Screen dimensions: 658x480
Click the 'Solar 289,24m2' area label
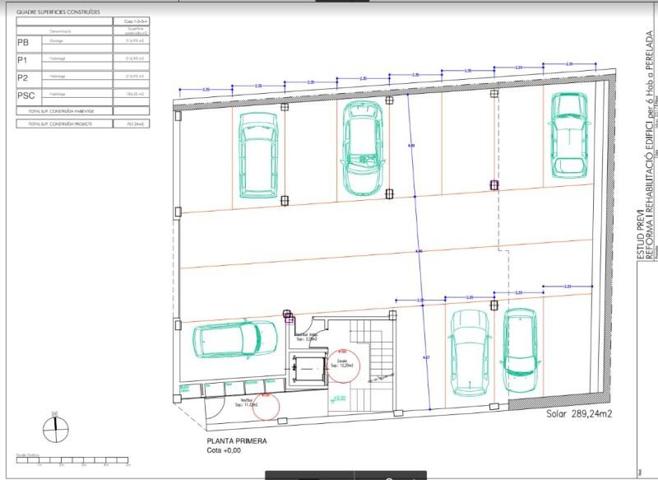pyautogui.click(x=581, y=413)
